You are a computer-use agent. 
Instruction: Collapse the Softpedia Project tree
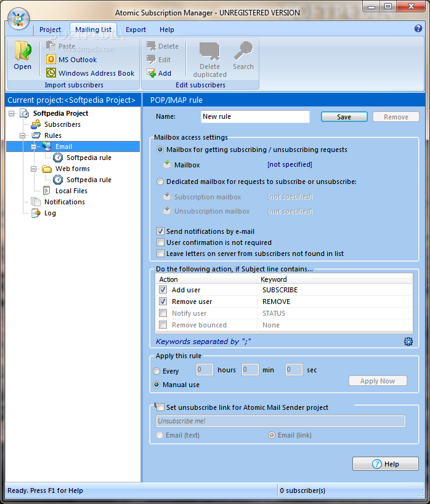point(12,113)
